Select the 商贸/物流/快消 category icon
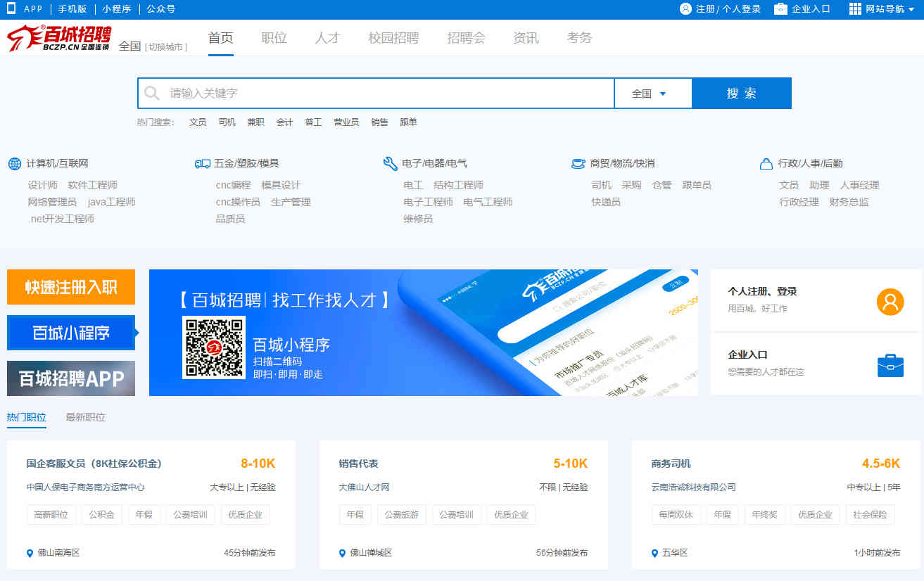The height and width of the screenshot is (581, 924). pos(578,163)
